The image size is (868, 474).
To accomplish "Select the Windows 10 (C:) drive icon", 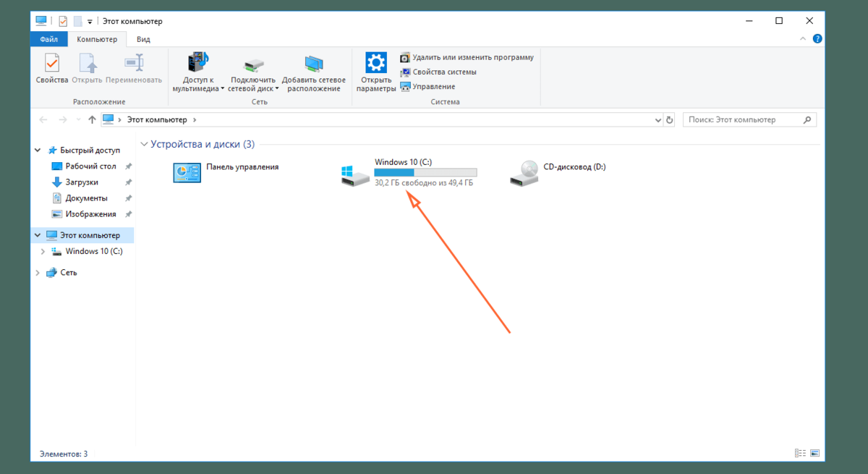I will tap(355, 174).
